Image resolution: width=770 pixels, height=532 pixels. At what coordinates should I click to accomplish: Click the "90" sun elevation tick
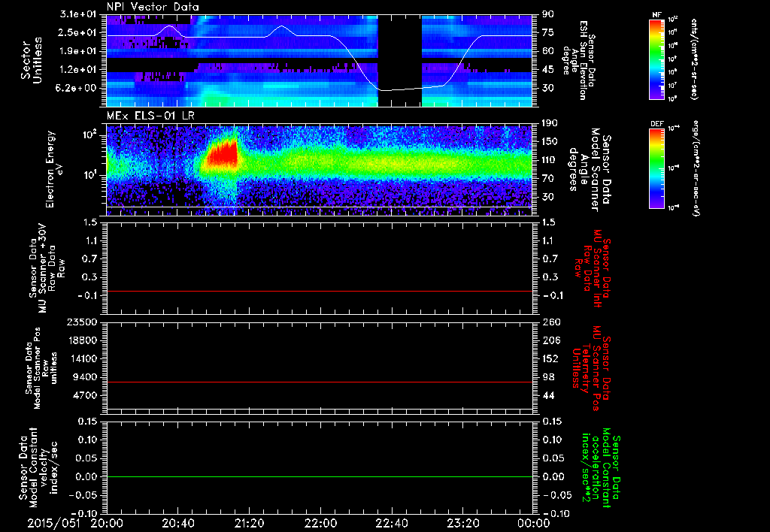tap(547, 14)
